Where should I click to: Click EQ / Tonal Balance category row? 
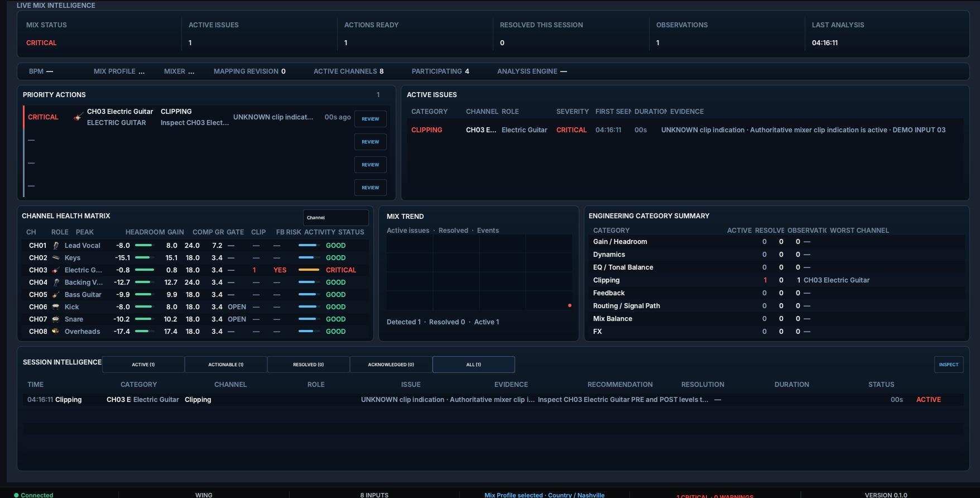point(776,267)
